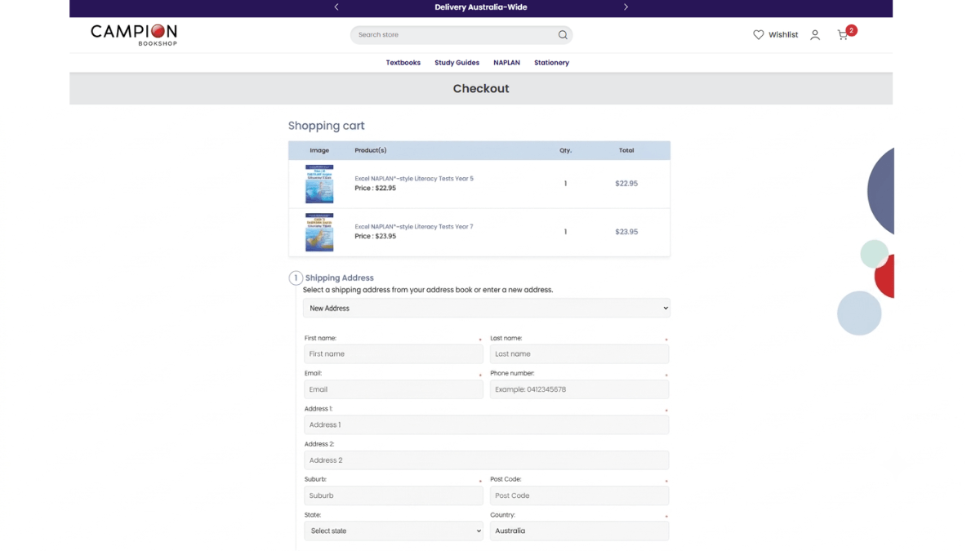Open the Stationery menu
The width and height of the screenshot is (980, 551).
(551, 63)
